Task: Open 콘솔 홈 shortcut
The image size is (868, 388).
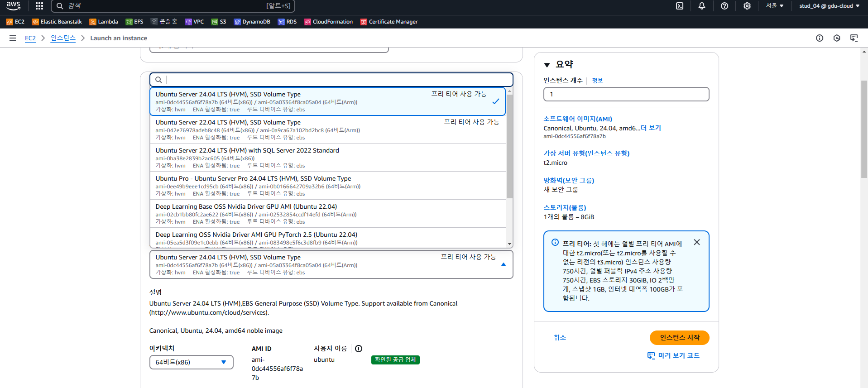Action: pyautogui.click(x=164, y=22)
